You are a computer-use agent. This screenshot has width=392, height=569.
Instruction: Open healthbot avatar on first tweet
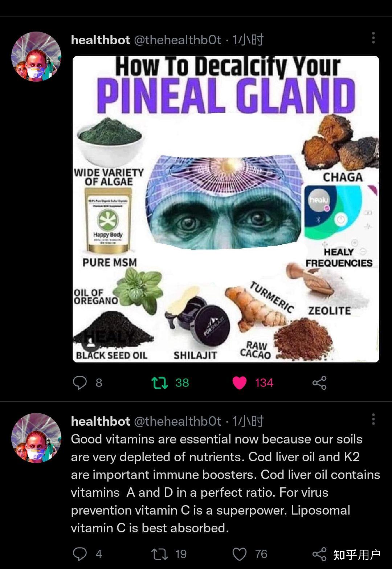36,56
